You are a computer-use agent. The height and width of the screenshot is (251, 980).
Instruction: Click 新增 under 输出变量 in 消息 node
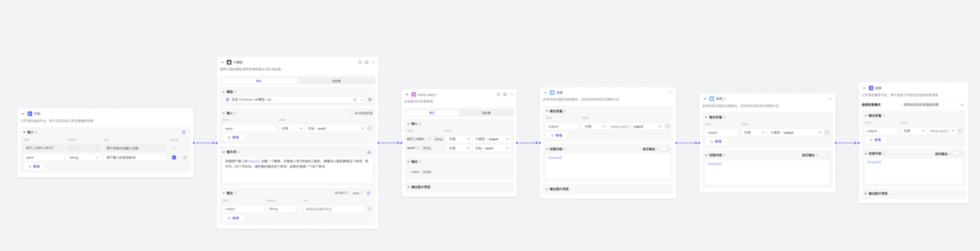[x=556, y=135]
